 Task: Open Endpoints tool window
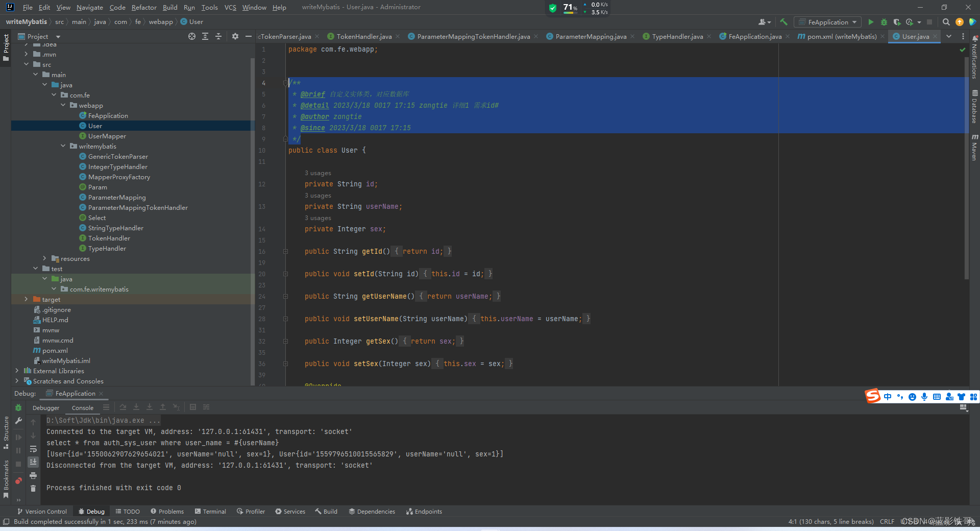point(424,511)
